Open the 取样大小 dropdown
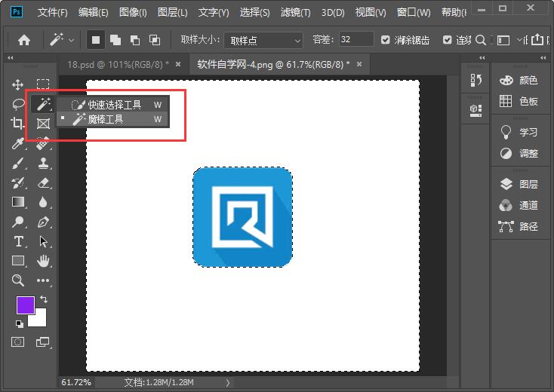 (x=263, y=41)
